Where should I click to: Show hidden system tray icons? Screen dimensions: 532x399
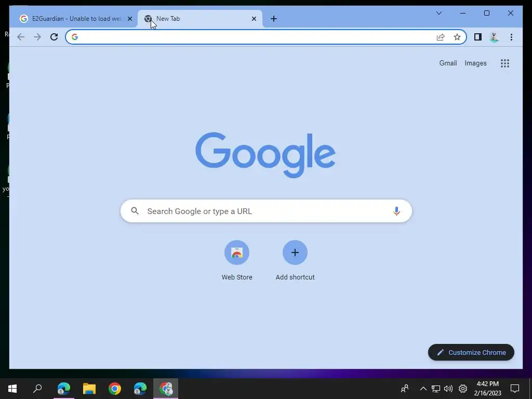click(x=423, y=389)
